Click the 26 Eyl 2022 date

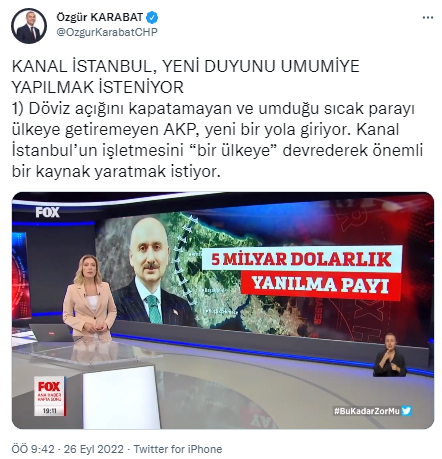click(x=93, y=449)
